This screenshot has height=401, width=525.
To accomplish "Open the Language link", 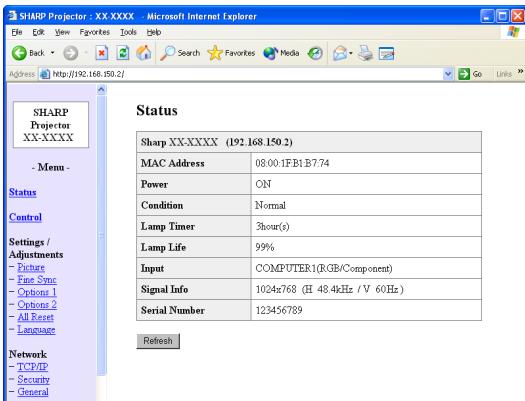I will click(36, 330).
